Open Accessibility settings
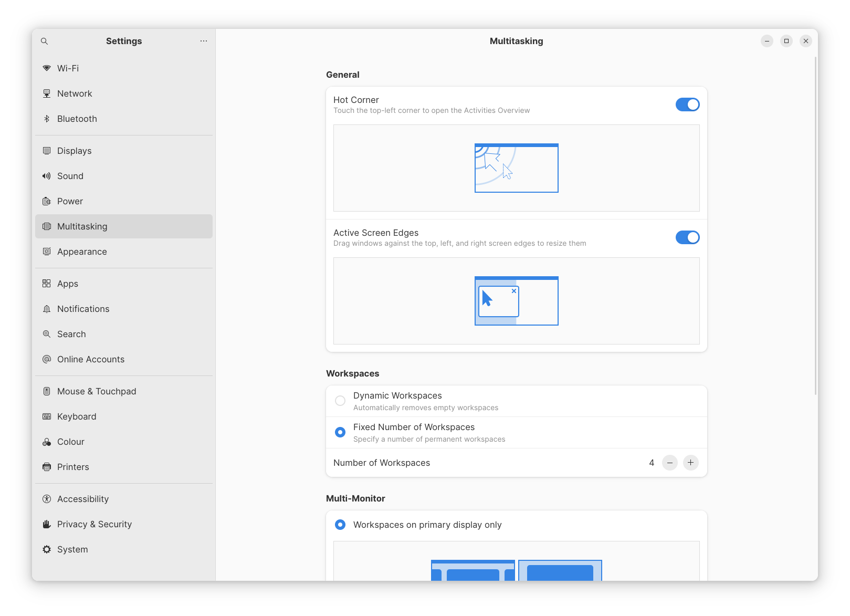This screenshot has height=616, width=850. click(x=124, y=499)
